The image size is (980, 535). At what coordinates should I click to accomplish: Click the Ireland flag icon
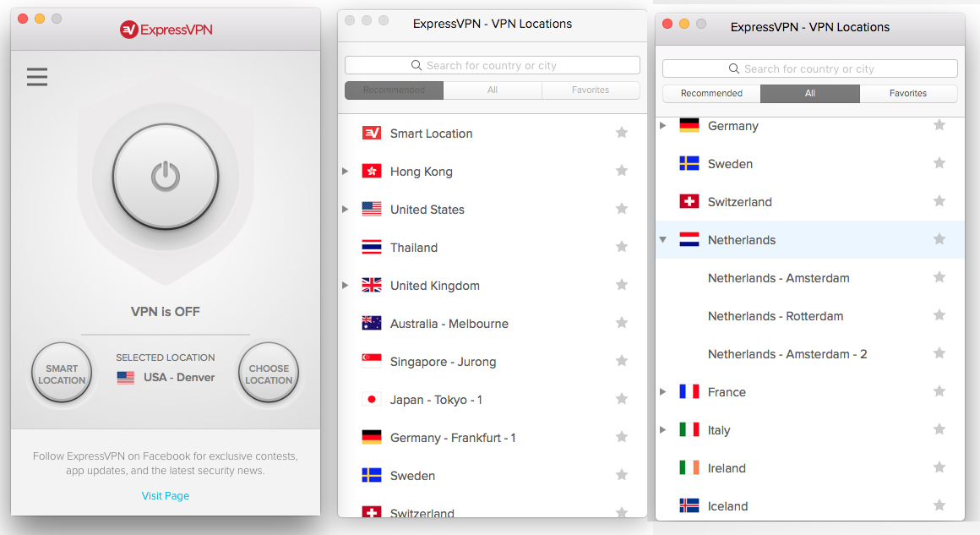click(x=689, y=468)
